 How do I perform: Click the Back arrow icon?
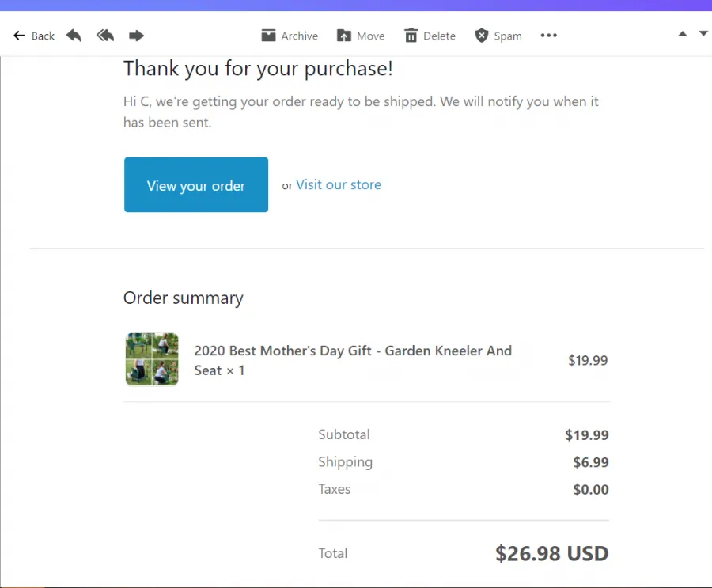click(19, 36)
